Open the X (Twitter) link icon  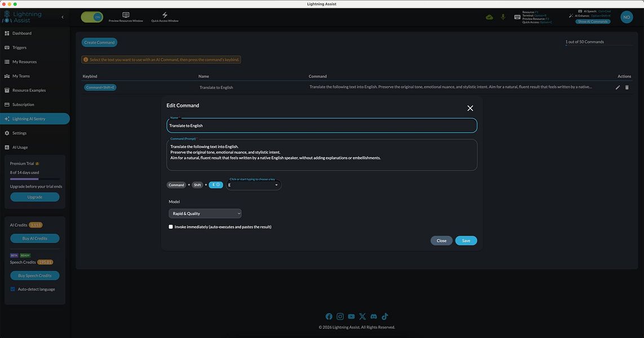pos(362,316)
